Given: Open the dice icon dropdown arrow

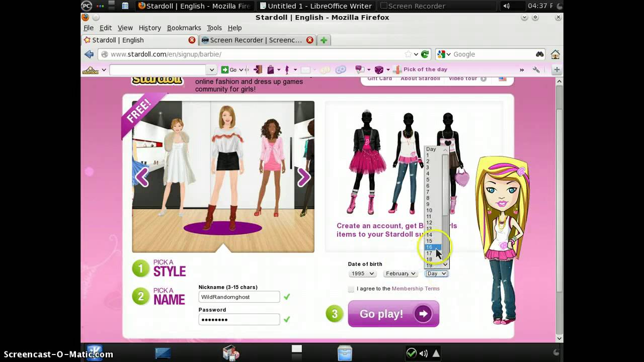Looking at the screenshot, I should (388, 70).
